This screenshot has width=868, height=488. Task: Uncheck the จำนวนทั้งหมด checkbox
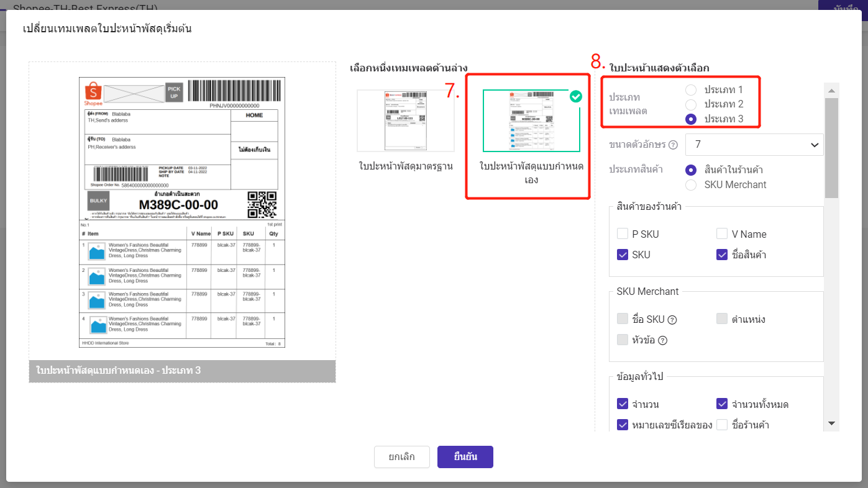click(x=722, y=404)
